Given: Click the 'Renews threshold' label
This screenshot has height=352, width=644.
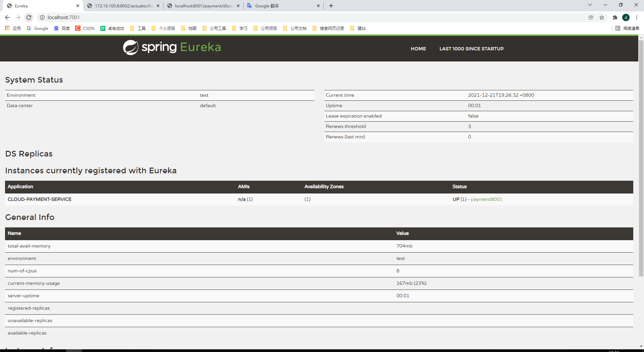Looking at the screenshot, I should [x=346, y=126].
